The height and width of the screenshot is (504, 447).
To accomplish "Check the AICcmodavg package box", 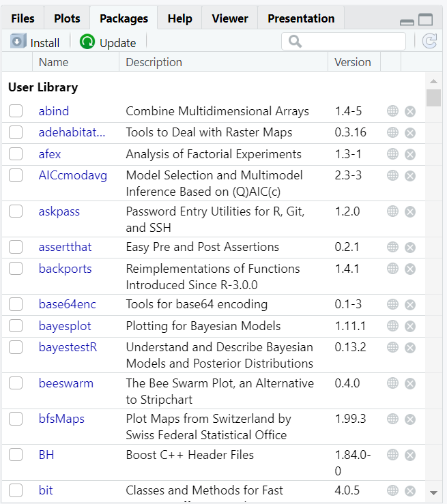I will tap(16, 175).
